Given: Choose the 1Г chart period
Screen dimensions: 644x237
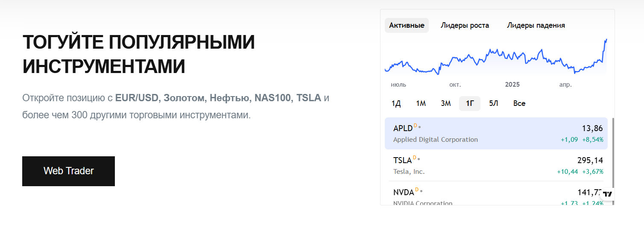Looking at the screenshot, I should pyautogui.click(x=470, y=103).
